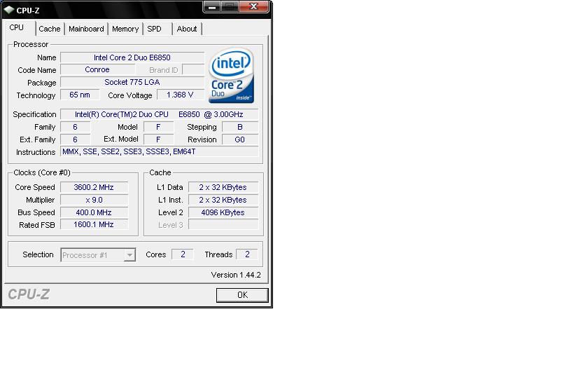This screenshot has height=368, width=588.
Task: Click the OK button
Action: pyautogui.click(x=242, y=295)
